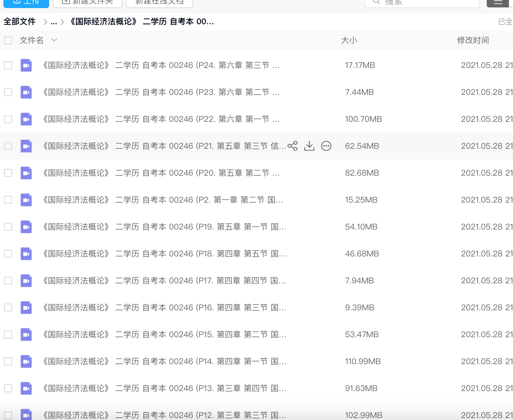Select the checkbox for the P24 file
Viewport: 513px width, 420px height.
[8, 65]
